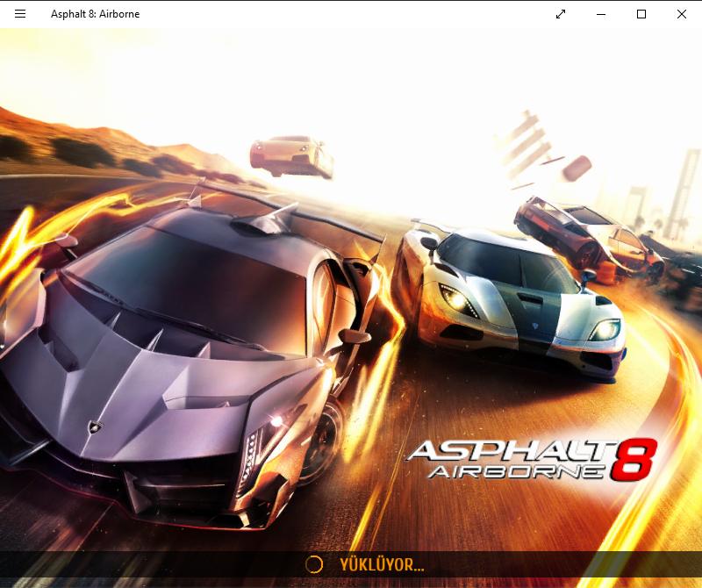
Task: Close the Asphalt 8: Airborne window
Action: pyautogui.click(x=682, y=14)
